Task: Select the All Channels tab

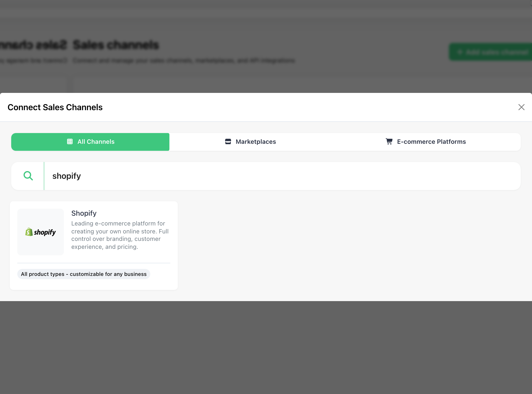Action: coord(90,142)
